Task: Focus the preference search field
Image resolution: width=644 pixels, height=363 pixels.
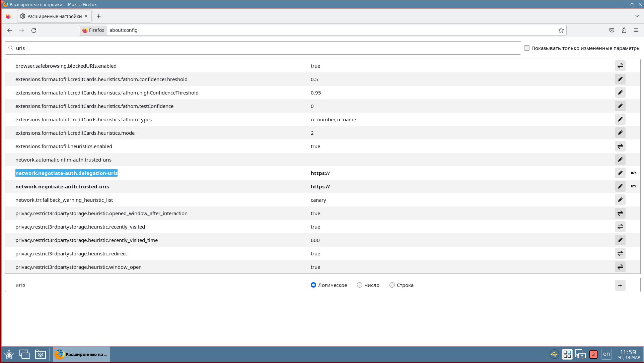Action: (x=263, y=48)
